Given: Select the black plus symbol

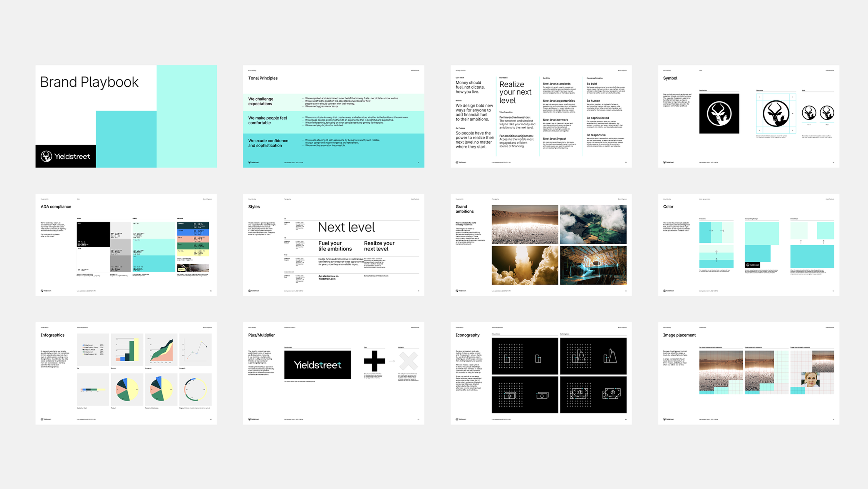Looking at the screenshot, I should 374,361.
